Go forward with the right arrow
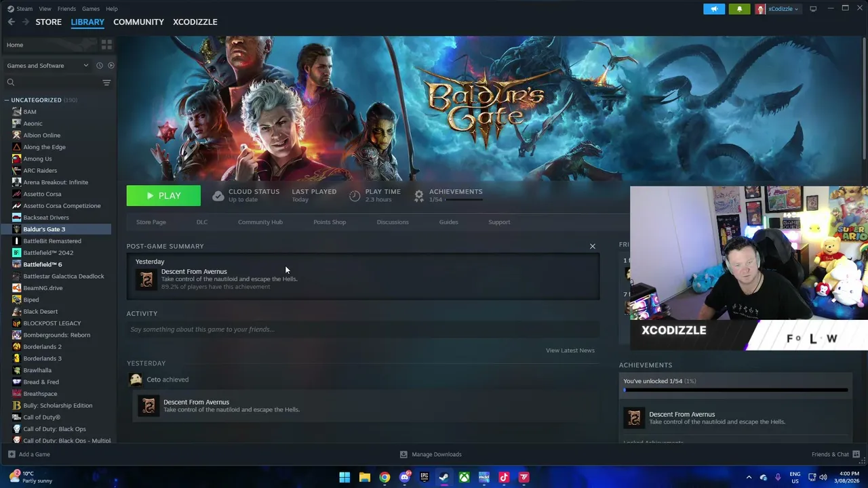This screenshot has width=868, height=488. click(x=26, y=22)
